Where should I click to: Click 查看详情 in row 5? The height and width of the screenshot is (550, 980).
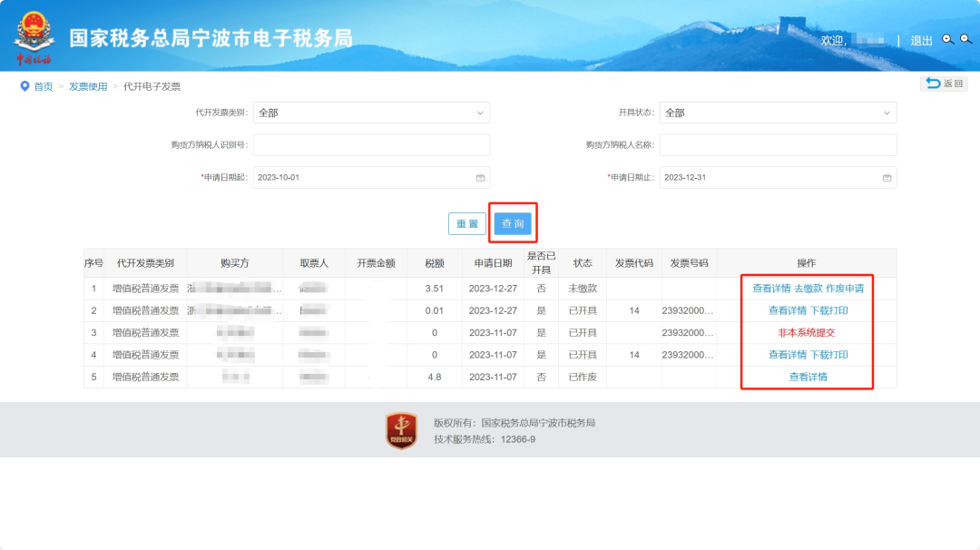coord(808,377)
